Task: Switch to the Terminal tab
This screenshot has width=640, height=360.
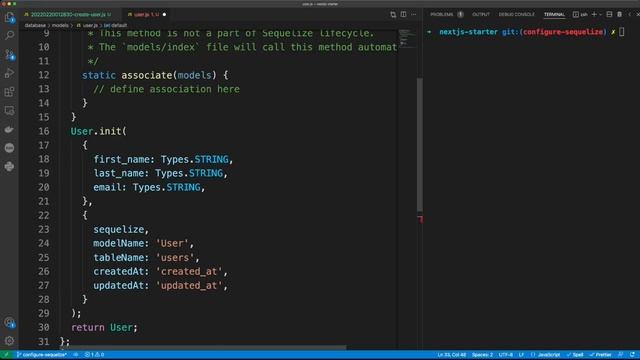Action: 554,14
